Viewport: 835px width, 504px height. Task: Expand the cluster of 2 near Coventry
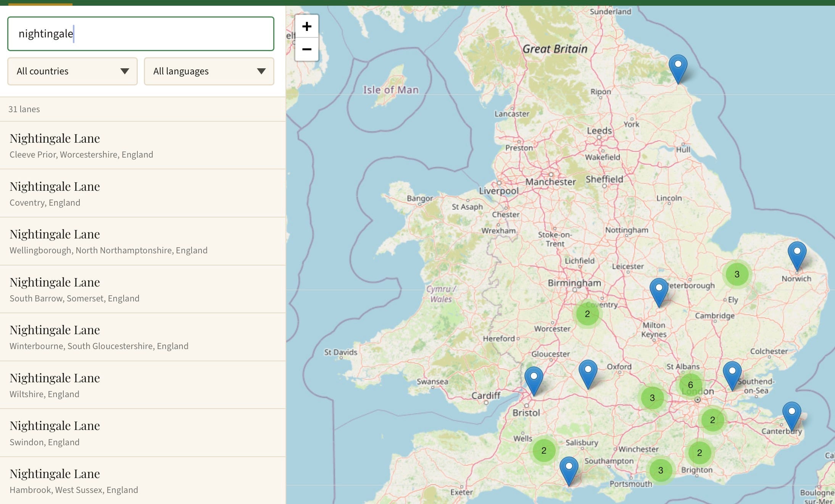pyautogui.click(x=587, y=314)
